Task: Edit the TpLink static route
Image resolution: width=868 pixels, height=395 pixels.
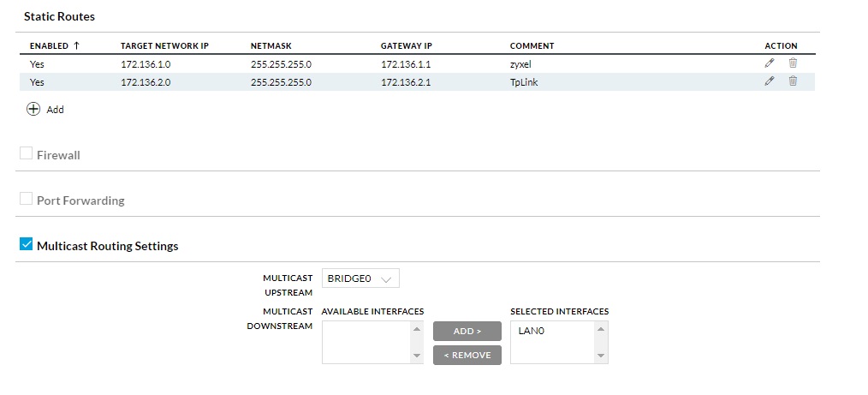Action: [769, 81]
